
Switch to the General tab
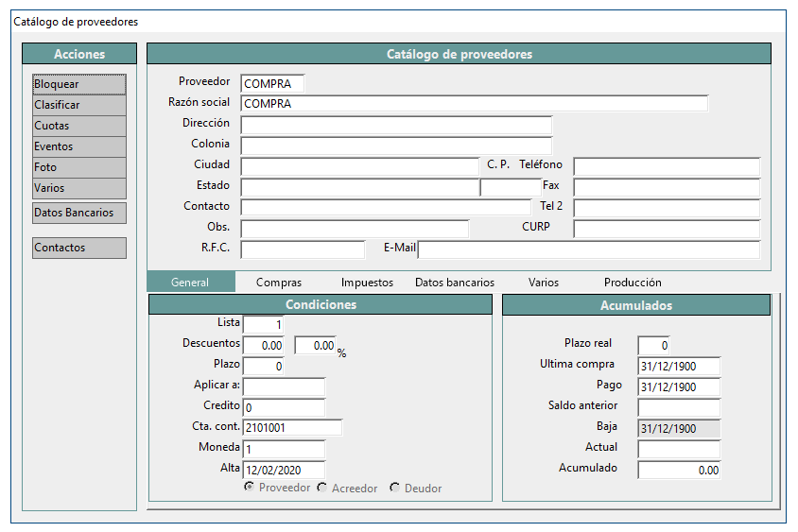(x=190, y=283)
